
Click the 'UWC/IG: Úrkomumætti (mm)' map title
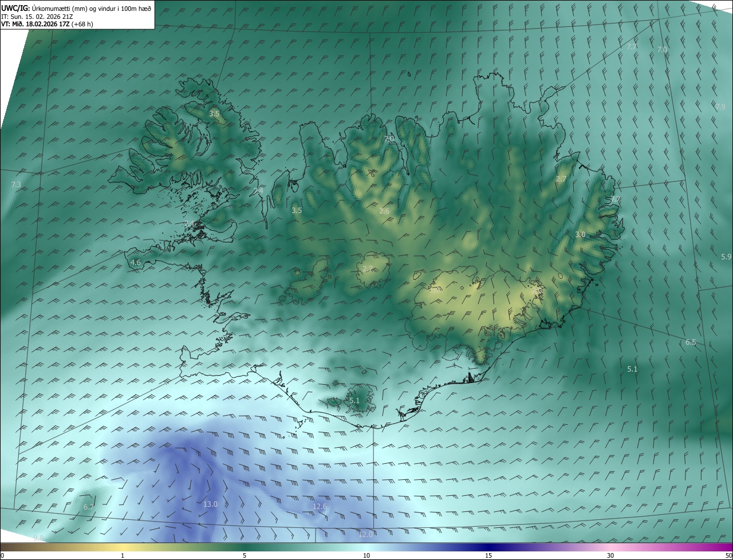pyautogui.click(x=76, y=7)
